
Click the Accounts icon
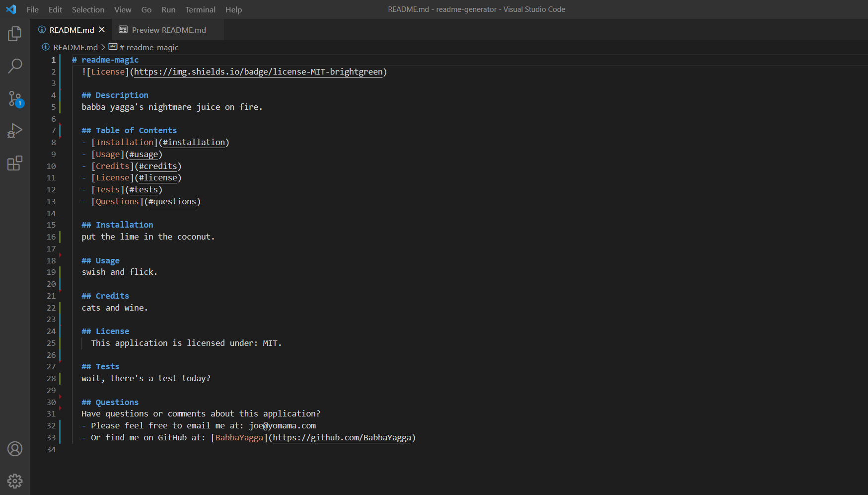coord(15,449)
